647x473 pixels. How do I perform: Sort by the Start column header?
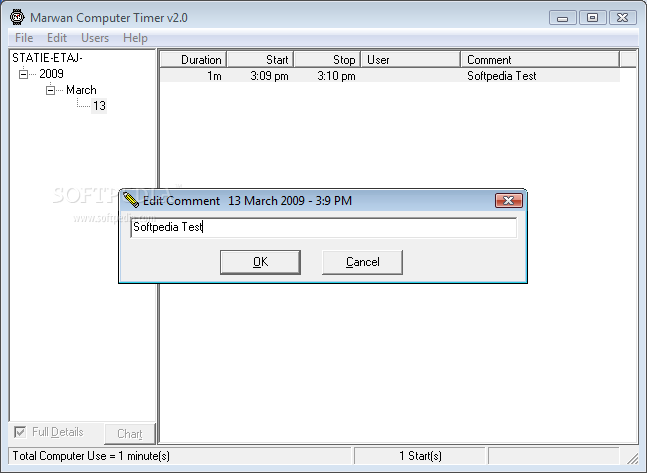pos(260,59)
